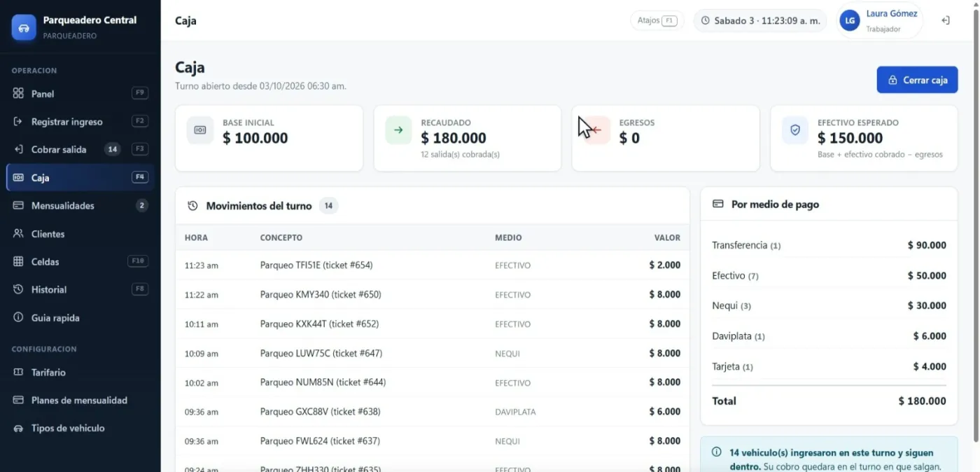The image size is (980, 472).
Task: Click the Clientes people icon
Action: pyautogui.click(x=18, y=234)
